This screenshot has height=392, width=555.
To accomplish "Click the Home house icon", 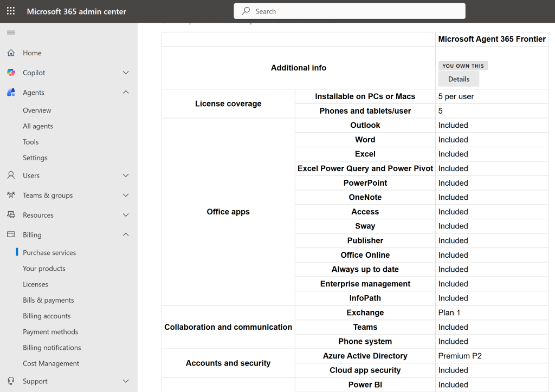I will click(11, 53).
